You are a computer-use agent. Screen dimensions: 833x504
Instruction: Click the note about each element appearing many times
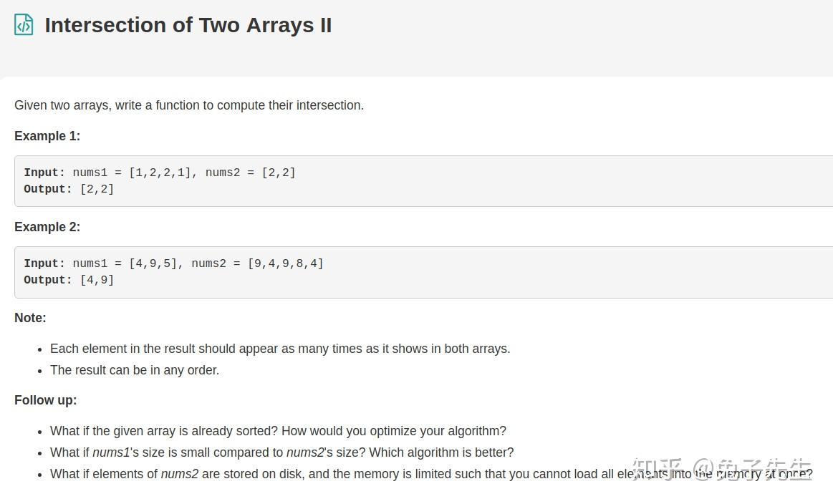pos(280,349)
